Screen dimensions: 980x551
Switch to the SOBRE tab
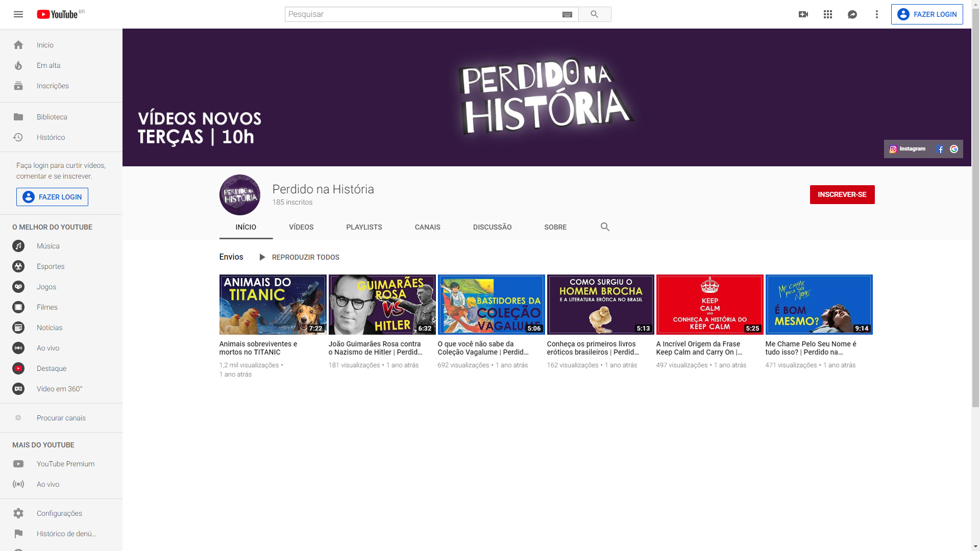pos(555,227)
